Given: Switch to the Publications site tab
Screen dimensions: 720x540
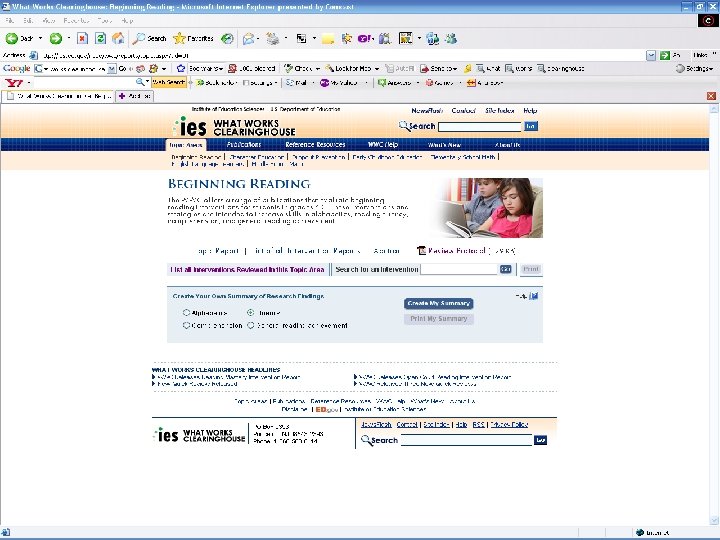Looking at the screenshot, I should pos(244,145).
